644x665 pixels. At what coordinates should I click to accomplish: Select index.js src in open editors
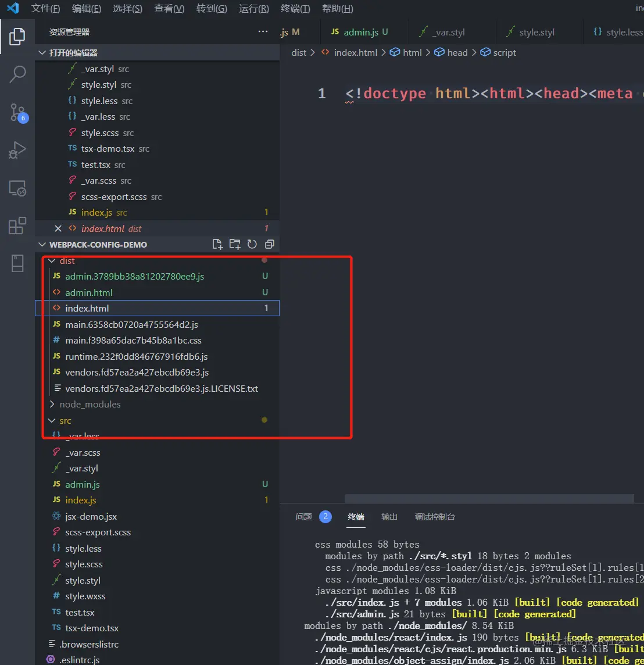(x=157, y=213)
